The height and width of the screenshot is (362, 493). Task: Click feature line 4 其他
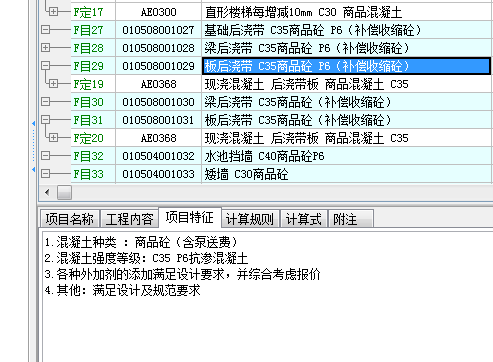(x=123, y=290)
